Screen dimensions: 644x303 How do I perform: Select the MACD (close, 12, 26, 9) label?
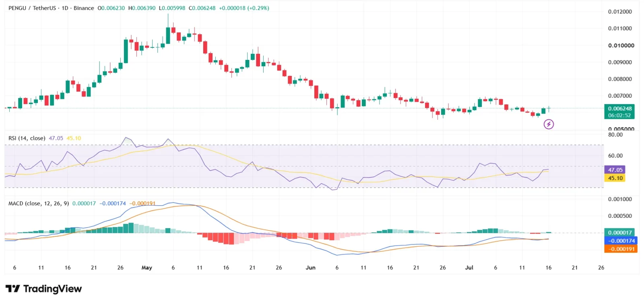(39, 203)
